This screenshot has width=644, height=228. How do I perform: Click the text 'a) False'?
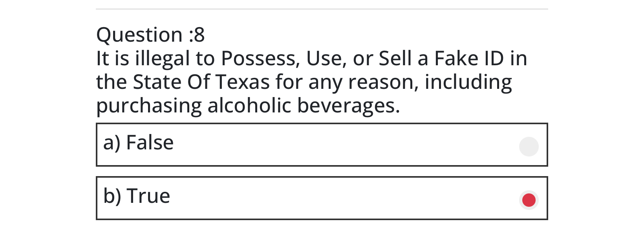point(138,143)
